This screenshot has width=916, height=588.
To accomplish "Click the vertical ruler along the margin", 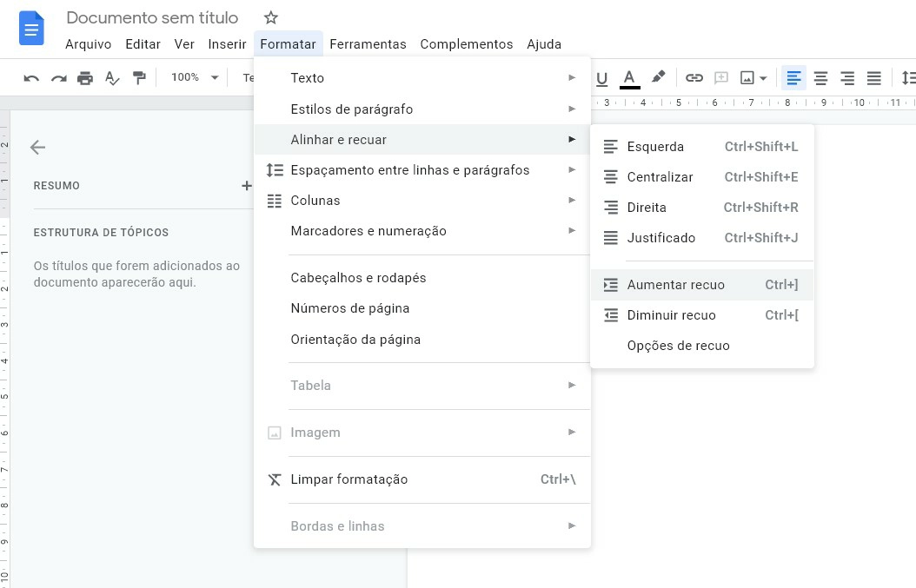I will click(x=4, y=350).
